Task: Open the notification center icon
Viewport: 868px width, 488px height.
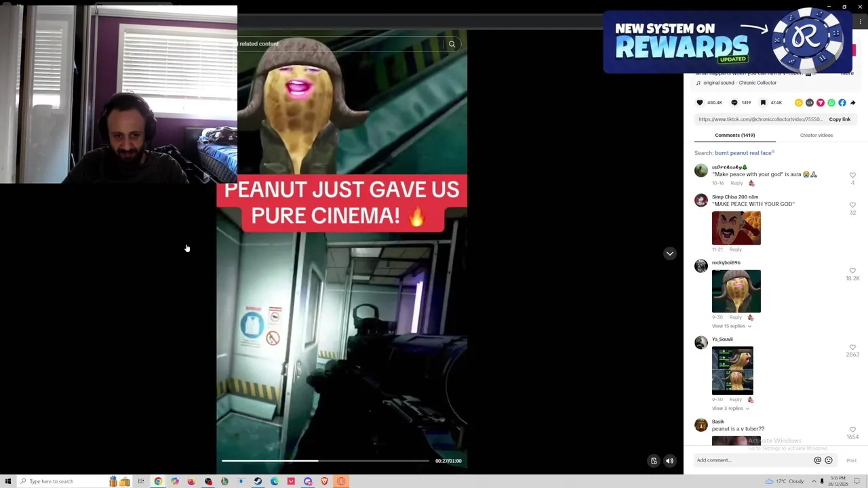Action: click(856, 481)
